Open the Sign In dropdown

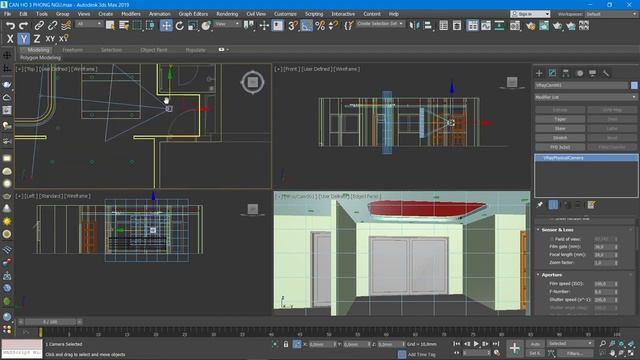point(530,14)
